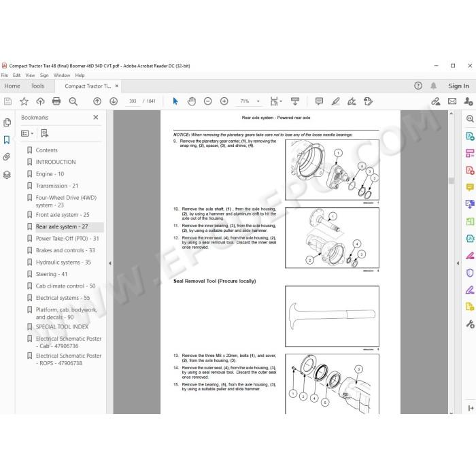The width and height of the screenshot is (476, 476).
Task: Open the Help menu
Action: [x=80, y=75]
